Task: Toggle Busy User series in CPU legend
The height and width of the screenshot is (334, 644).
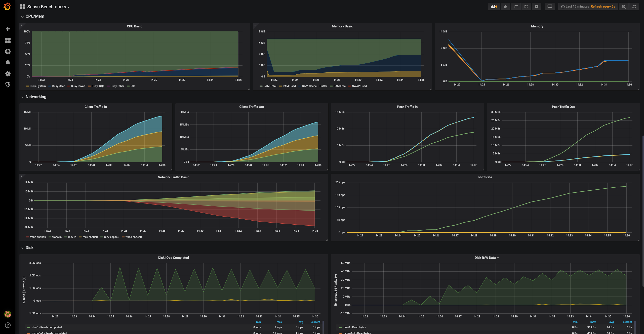Action: [58, 86]
